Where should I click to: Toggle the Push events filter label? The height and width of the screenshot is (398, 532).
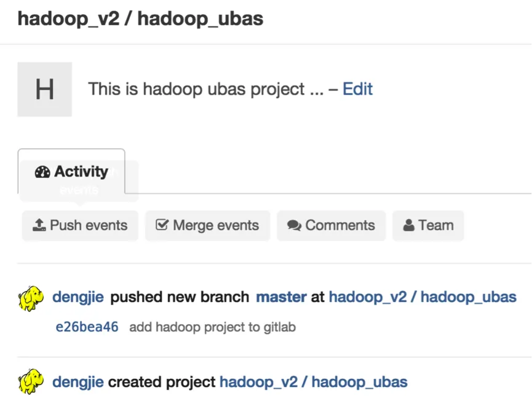coord(89,226)
